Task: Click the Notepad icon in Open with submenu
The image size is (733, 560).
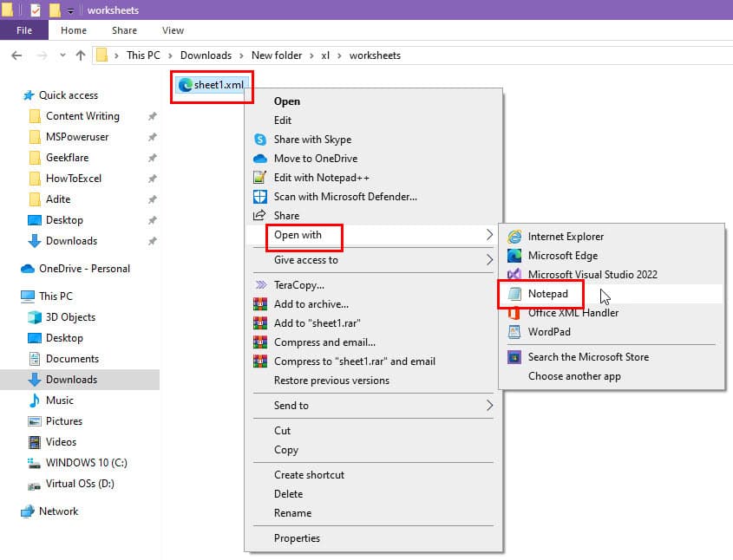Action: click(x=514, y=294)
